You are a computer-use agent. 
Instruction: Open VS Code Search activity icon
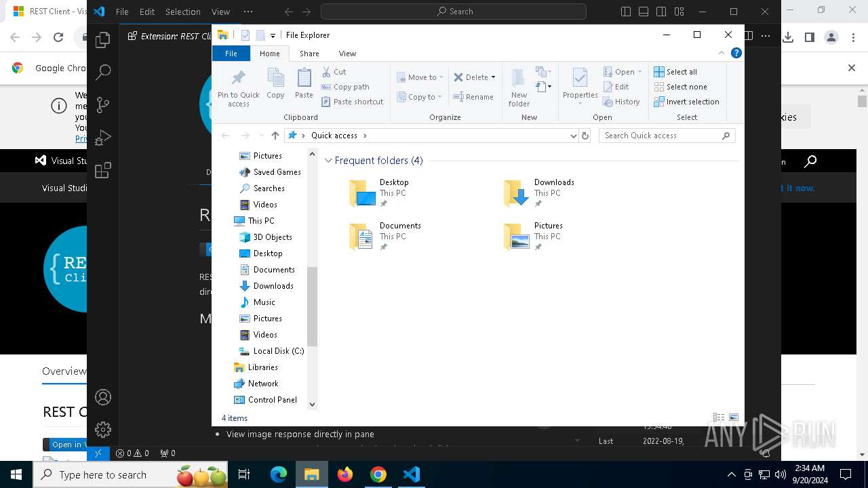click(x=103, y=73)
